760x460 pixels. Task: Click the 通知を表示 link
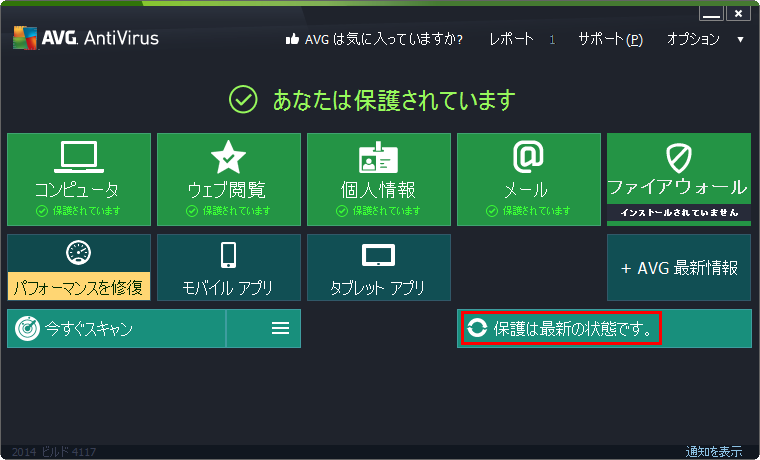(x=713, y=452)
